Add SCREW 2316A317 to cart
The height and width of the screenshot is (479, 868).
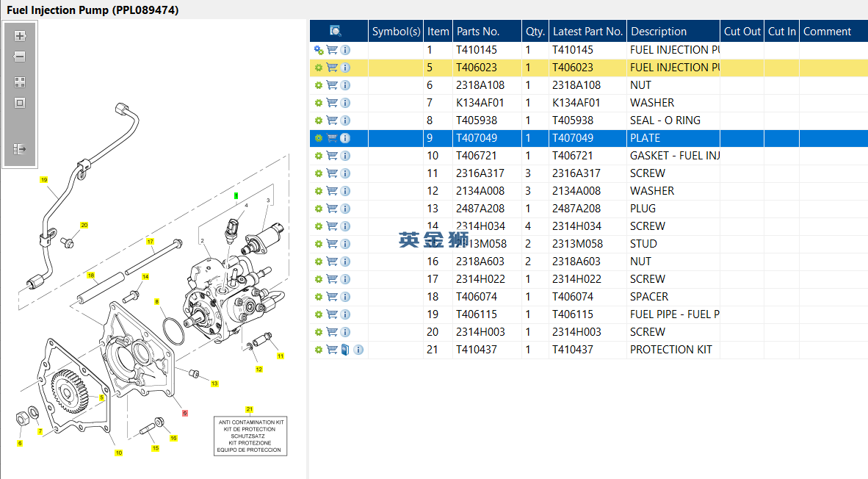click(x=332, y=173)
